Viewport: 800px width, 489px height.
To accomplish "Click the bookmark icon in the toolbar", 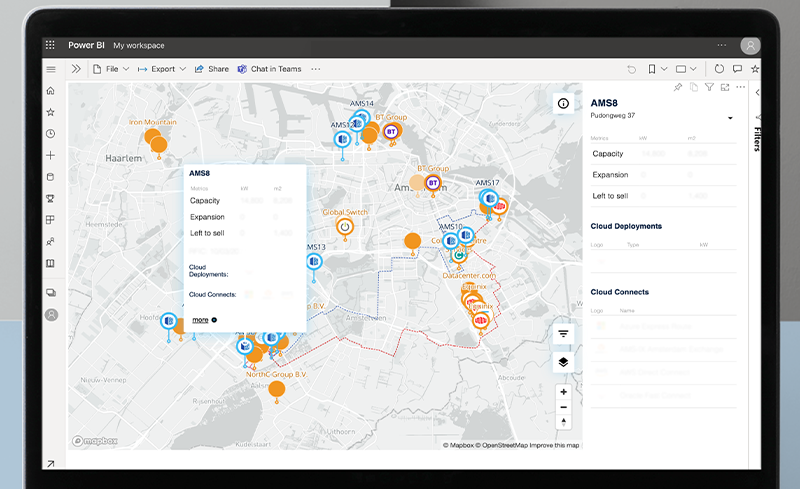I will pyautogui.click(x=652, y=69).
